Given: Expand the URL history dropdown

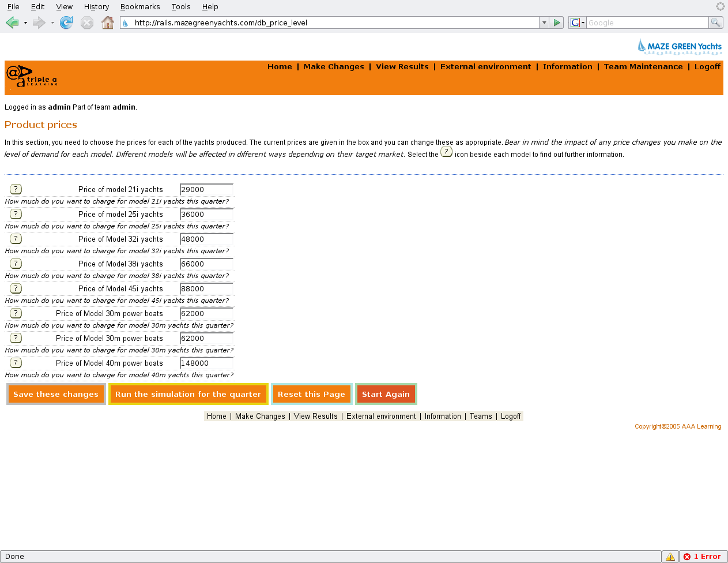Looking at the screenshot, I should pyautogui.click(x=544, y=22).
